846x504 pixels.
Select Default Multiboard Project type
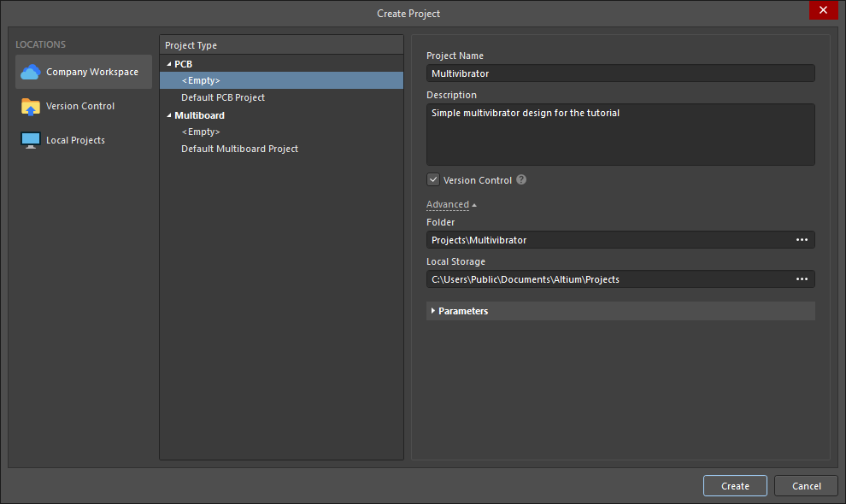click(239, 149)
